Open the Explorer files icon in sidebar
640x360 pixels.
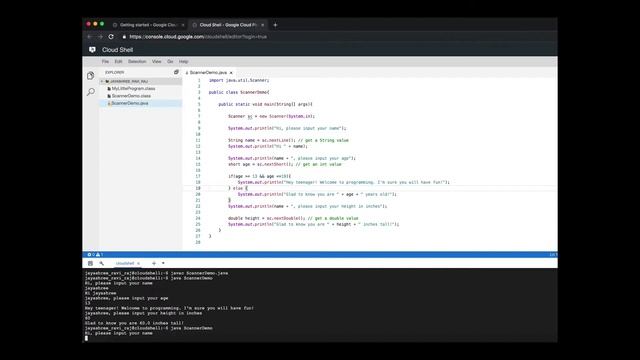point(91,76)
